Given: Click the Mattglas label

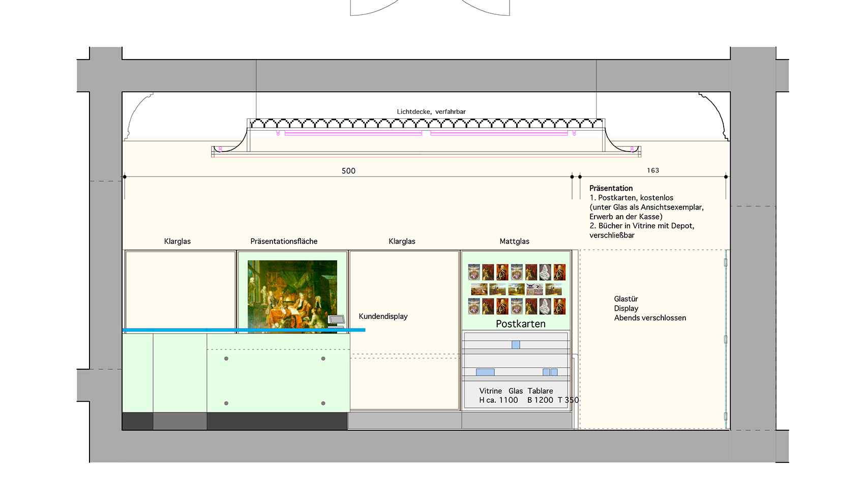Looking at the screenshot, I should click(515, 242).
